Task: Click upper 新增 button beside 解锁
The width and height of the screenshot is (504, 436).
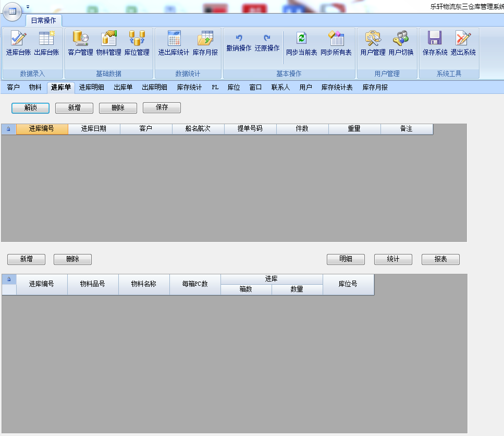Action: [74, 108]
